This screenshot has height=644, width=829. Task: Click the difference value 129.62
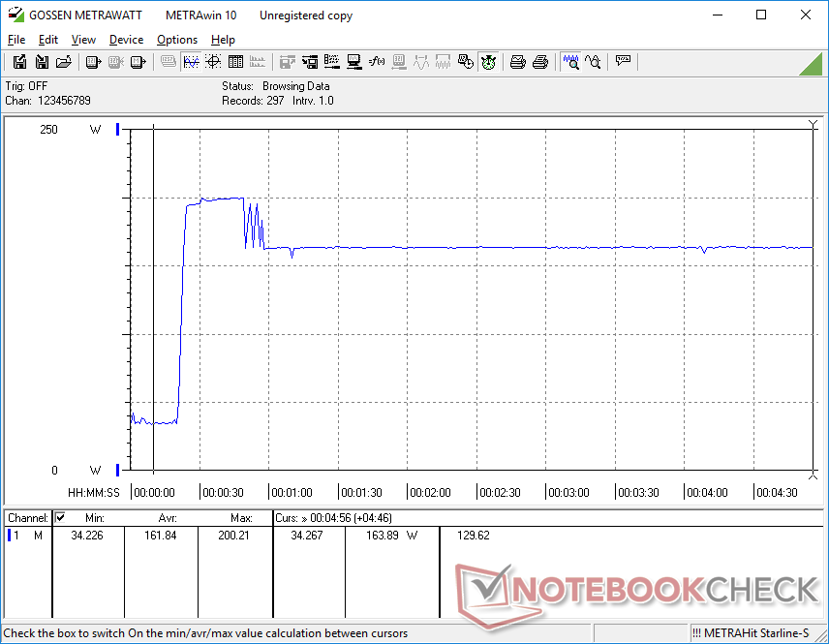474,536
